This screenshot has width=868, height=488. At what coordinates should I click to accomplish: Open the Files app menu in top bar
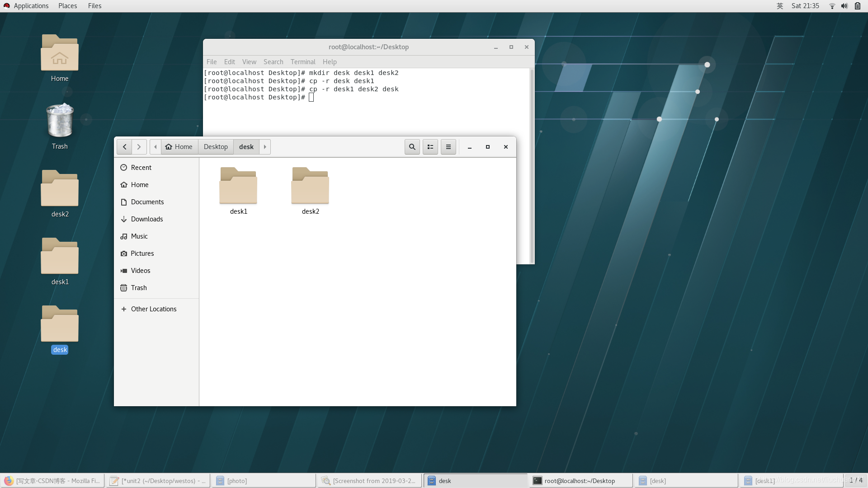coord(94,6)
